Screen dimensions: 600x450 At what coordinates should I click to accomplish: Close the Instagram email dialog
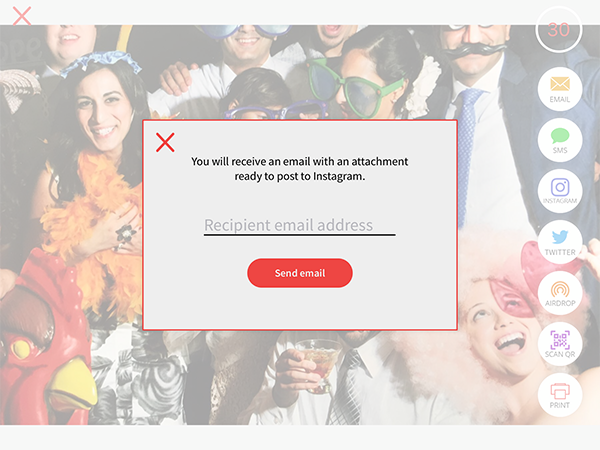point(165,142)
